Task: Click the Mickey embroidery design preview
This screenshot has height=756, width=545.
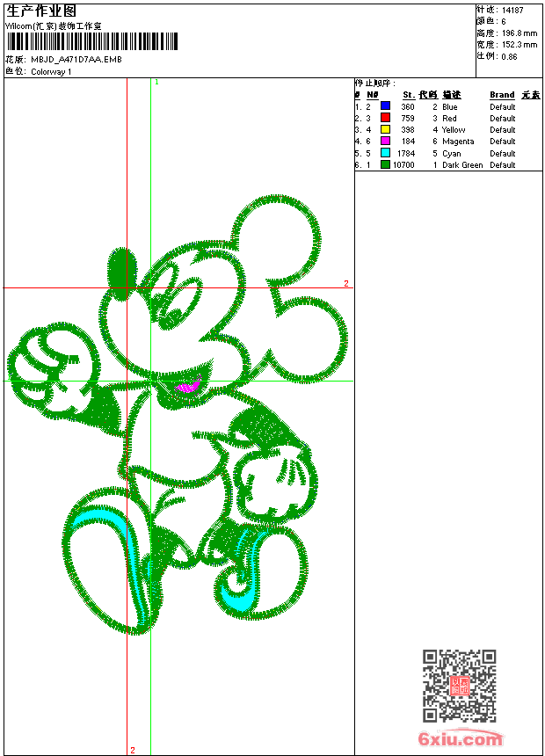Action: pos(178,415)
